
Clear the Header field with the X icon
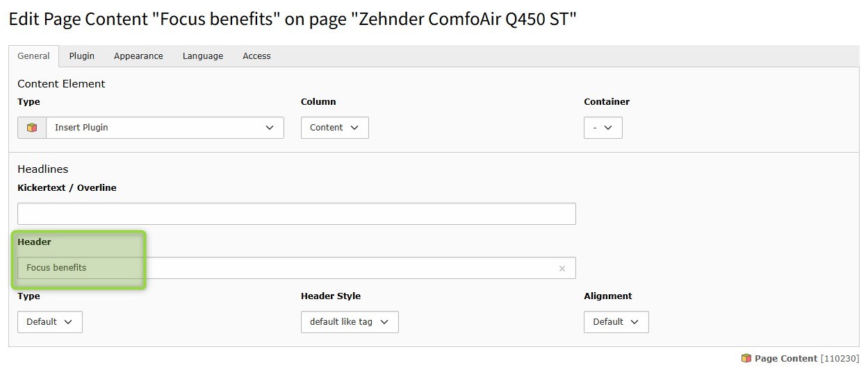pyautogui.click(x=562, y=269)
